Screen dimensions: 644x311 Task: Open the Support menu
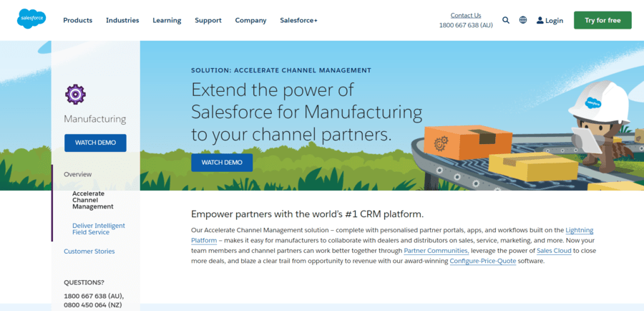click(208, 20)
